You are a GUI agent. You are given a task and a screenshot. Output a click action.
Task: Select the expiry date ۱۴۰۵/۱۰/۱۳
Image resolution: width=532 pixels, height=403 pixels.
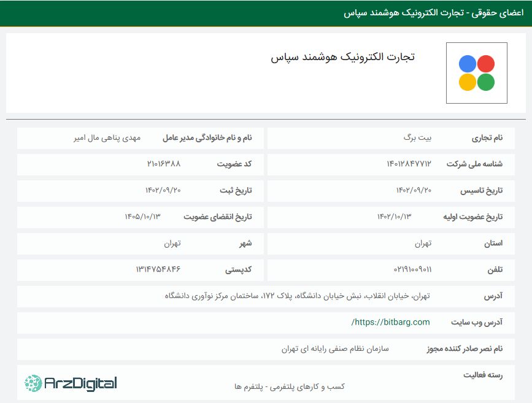(142, 217)
